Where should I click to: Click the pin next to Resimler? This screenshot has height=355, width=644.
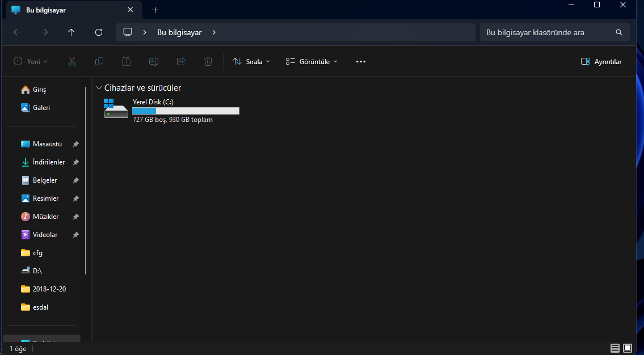(75, 198)
